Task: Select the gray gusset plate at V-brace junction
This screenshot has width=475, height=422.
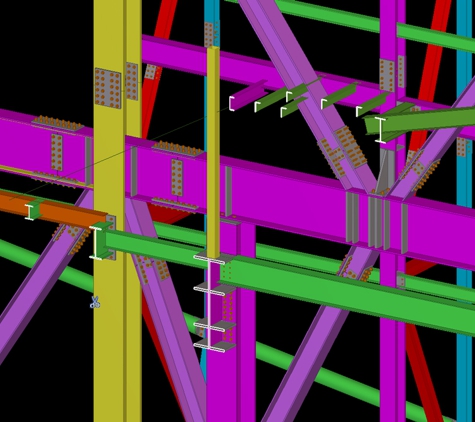Action: [387, 170]
